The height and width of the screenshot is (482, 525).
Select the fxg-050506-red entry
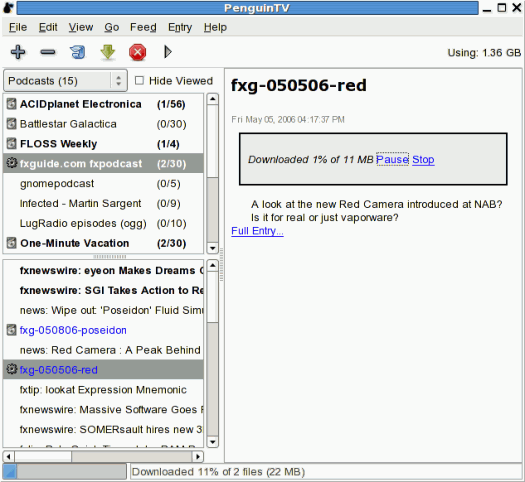click(103, 370)
